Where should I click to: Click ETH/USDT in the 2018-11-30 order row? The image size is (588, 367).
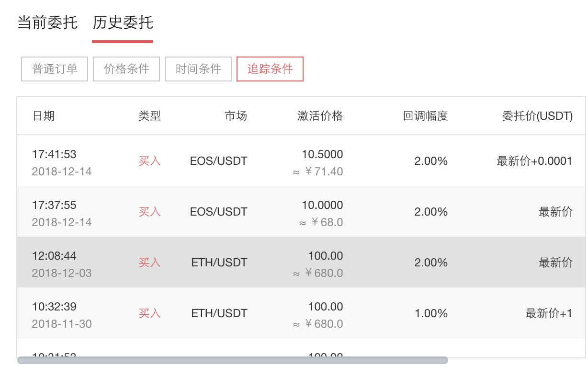tap(219, 313)
